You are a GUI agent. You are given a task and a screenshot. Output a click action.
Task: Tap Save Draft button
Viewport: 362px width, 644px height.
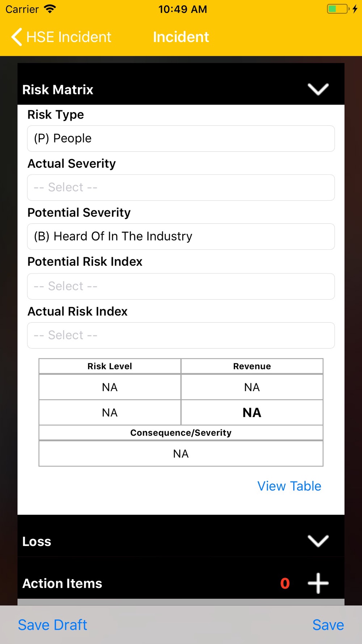point(52,625)
